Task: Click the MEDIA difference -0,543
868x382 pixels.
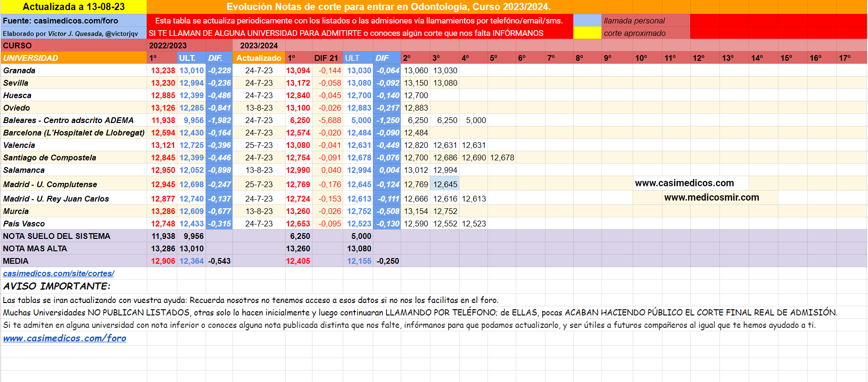Action: pyautogui.click(x=220, y=261)
